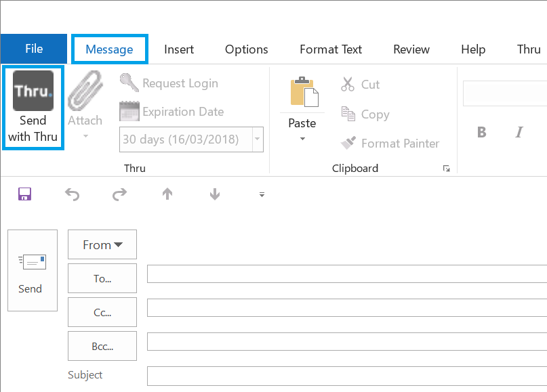The image size is (547, 392).
Task: Click the Paste clipboard icon
Action: pos(304,92)
